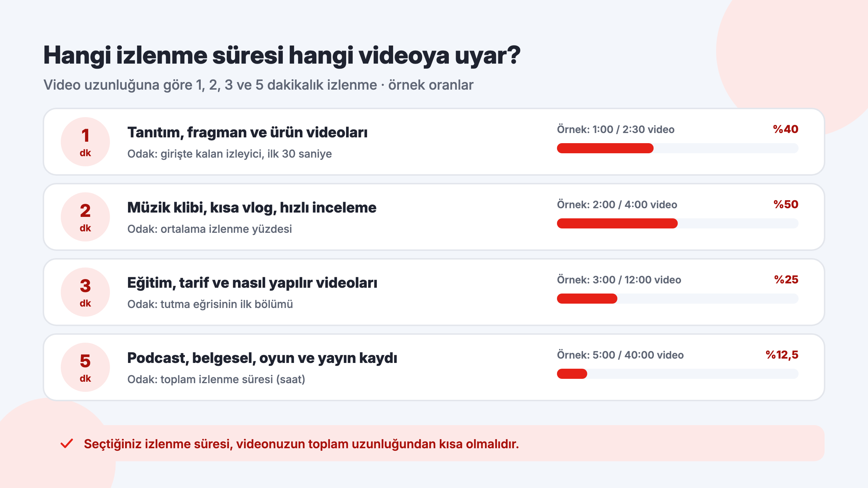Click the note 'Seçtiğiniz izlenme süresi, videonuzun...'
This screenshot has height=488, width=868.
pos(301,444)
